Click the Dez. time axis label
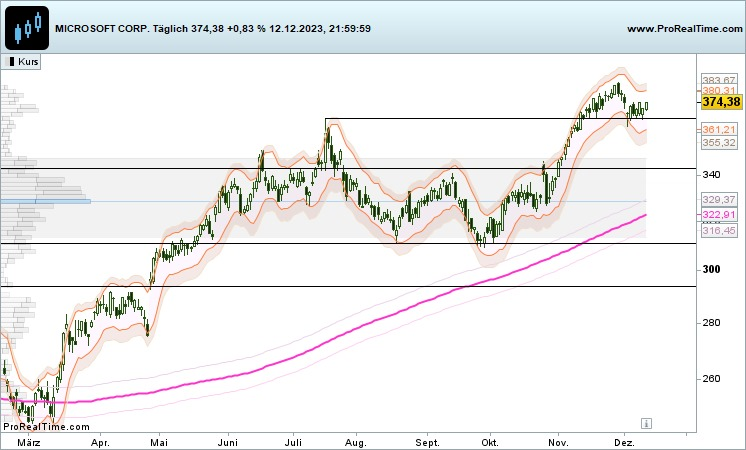Viewport: 746px width, 450px height. point(625,443)
